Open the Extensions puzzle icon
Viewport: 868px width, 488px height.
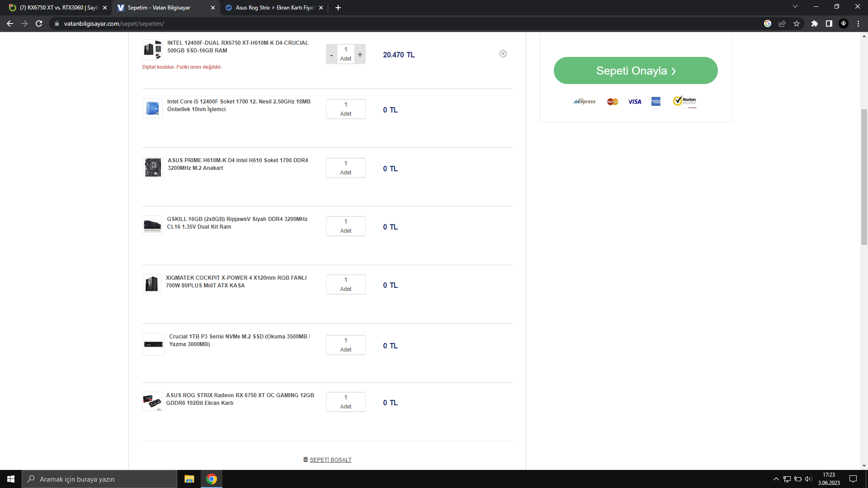pyautogui.click(x=815, y=23)
